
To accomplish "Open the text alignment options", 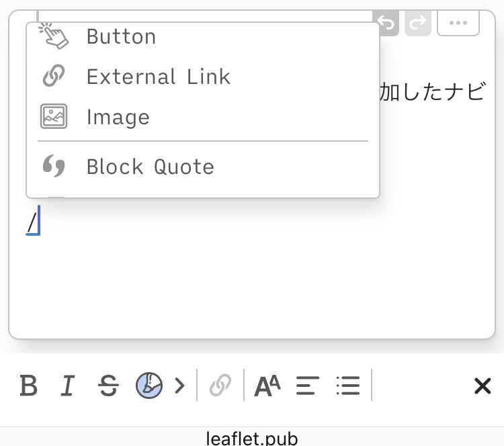I will click(x=308, y=386).
